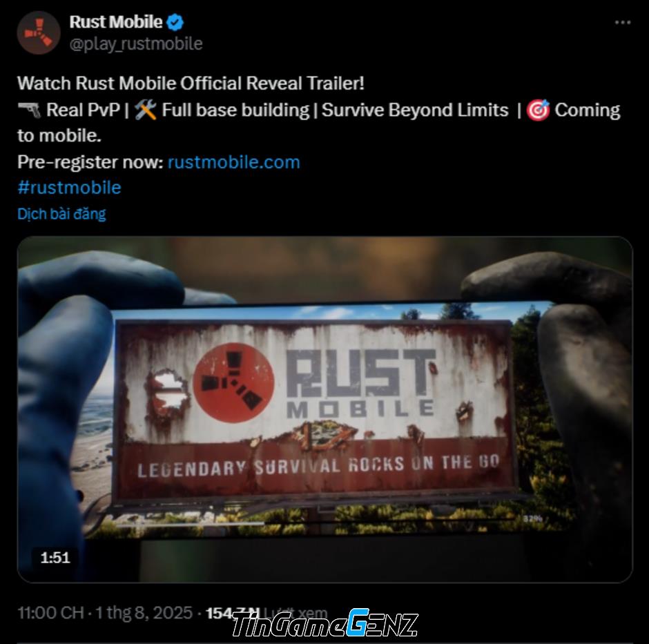Click the 1 thg 8, 2025 date

coord(144,612)
